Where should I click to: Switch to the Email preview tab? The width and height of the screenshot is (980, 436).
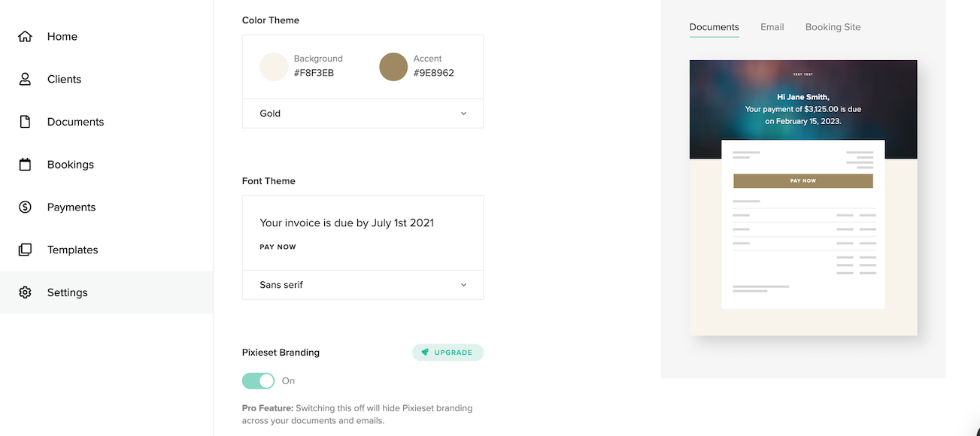[772, 27]
